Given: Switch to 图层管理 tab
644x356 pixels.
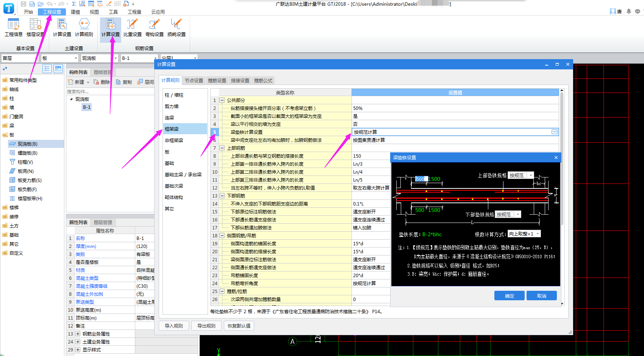Looking at the screenshot, I should [103, 223].
